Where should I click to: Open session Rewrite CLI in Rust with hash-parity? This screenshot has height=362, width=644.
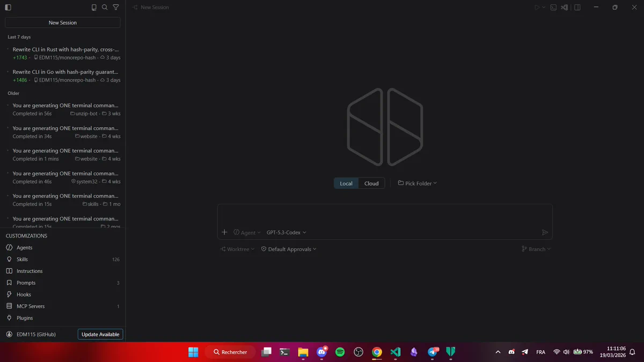[63, 53]
